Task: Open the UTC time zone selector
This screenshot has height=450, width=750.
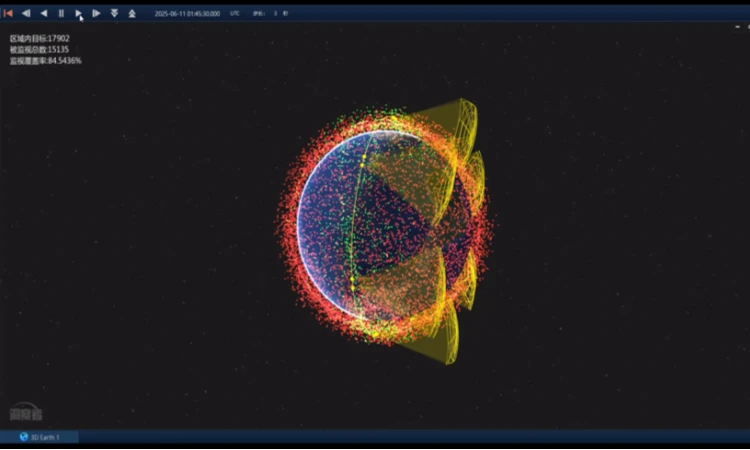Action: pos(235,14)
